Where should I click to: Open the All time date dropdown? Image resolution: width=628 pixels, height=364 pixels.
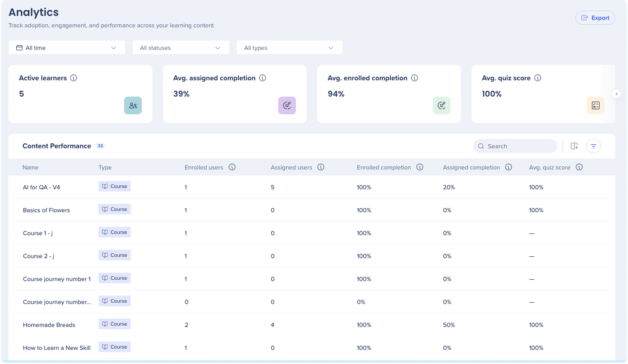pyautogui.click(x=67, y=48)
